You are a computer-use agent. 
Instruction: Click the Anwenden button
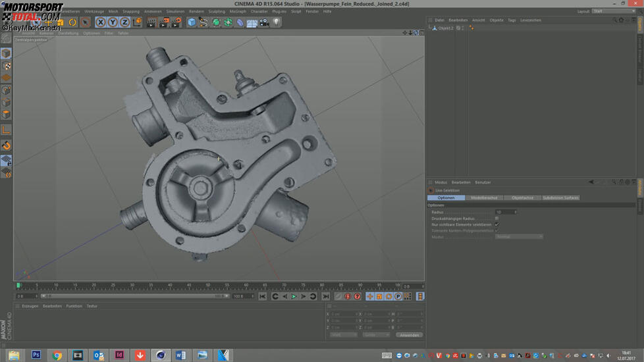point(409,335)
